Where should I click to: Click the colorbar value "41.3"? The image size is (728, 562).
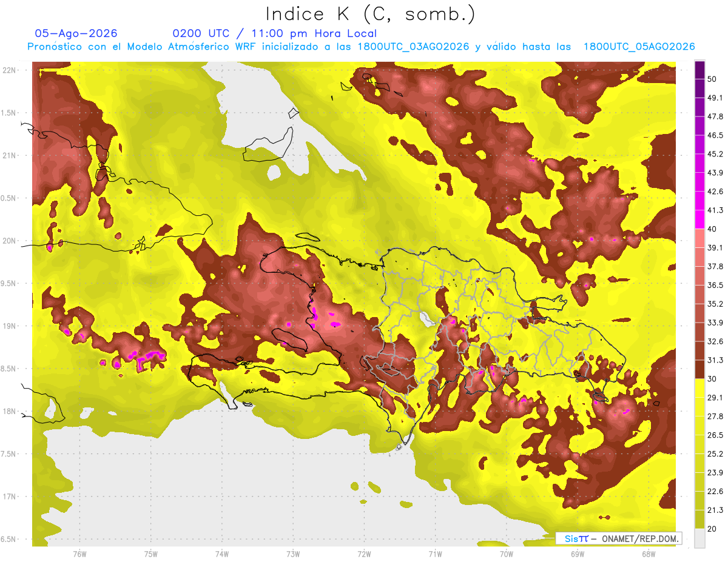click(x=715, y=210)
